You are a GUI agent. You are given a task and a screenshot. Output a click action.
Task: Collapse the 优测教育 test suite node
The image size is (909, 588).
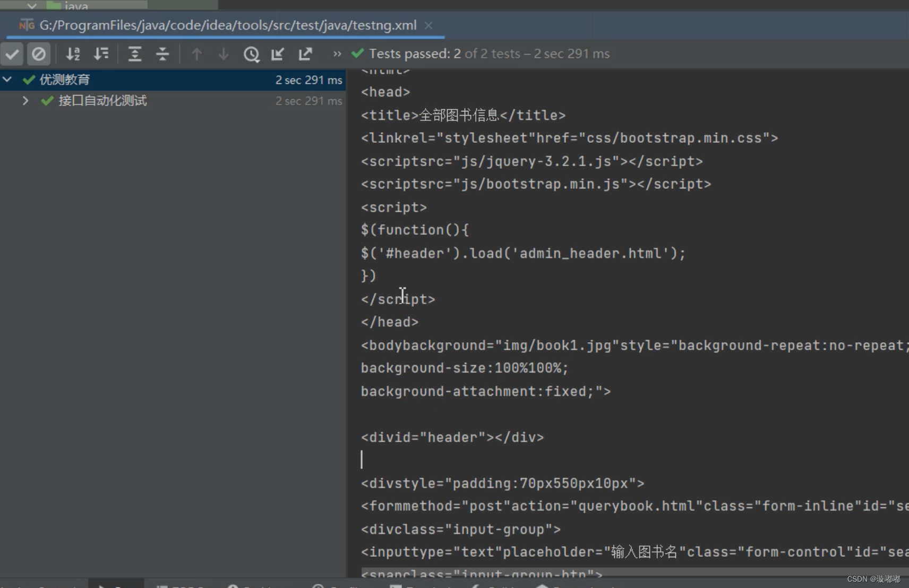(7, 80)
